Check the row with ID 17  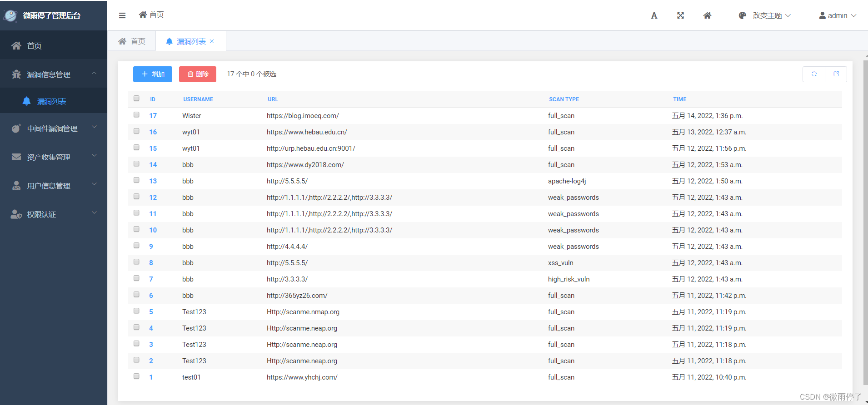click(x=136, y=114)
